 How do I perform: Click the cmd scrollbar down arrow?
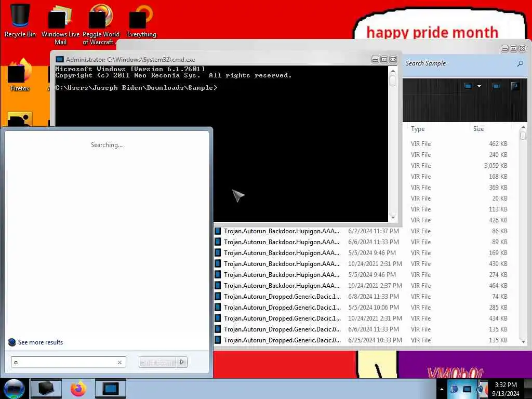pos(393,218)
